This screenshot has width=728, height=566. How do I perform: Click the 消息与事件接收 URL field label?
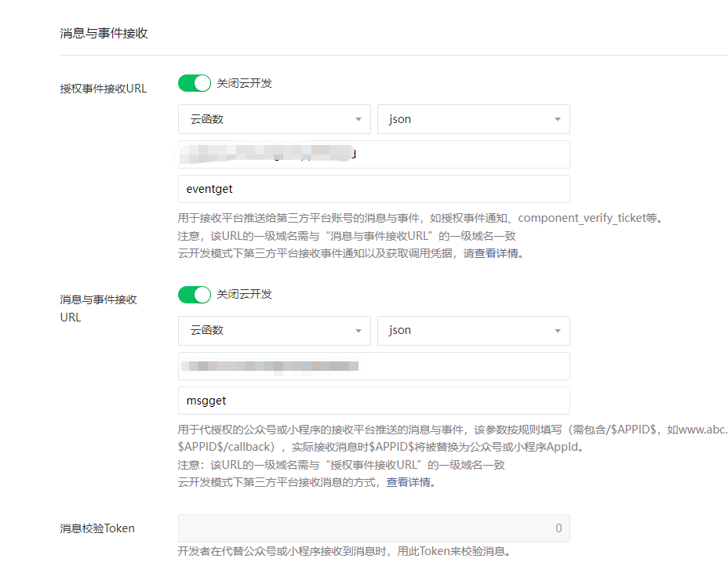[98, 309]
